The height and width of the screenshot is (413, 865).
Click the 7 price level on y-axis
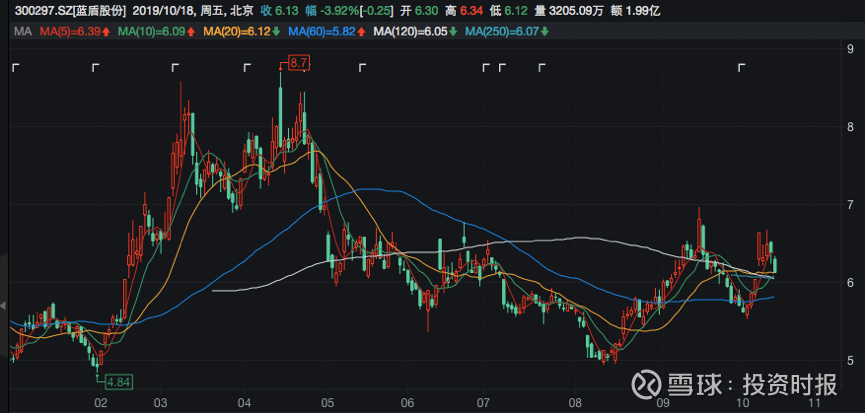click(851, 205)
